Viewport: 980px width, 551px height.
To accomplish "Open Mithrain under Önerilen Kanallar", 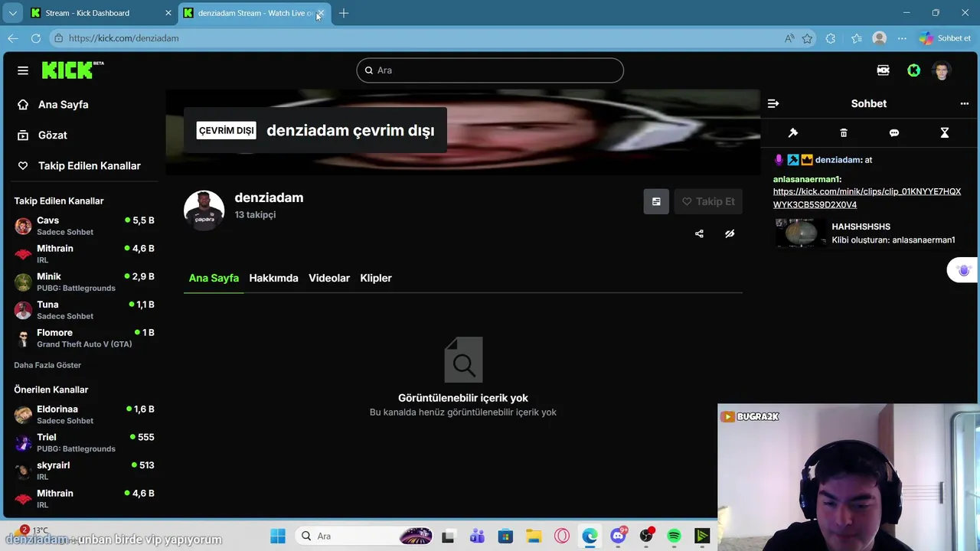I will [84, 499].
